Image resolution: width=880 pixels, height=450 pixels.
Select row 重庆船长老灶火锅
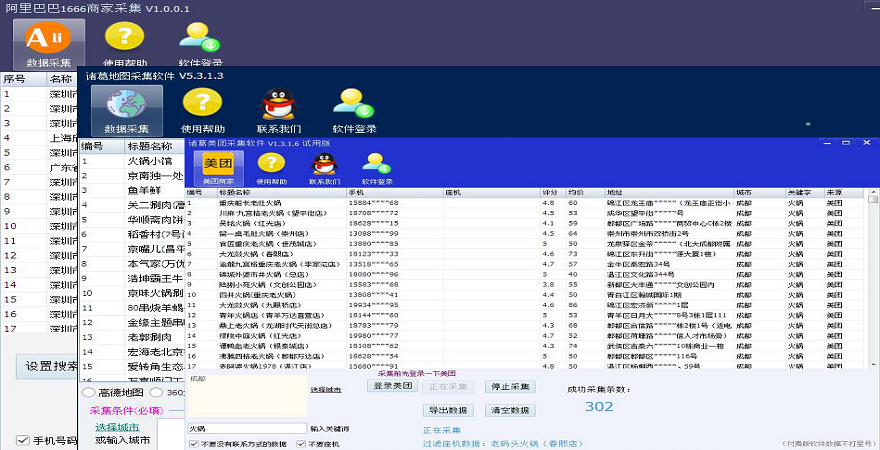pos(525,203)
